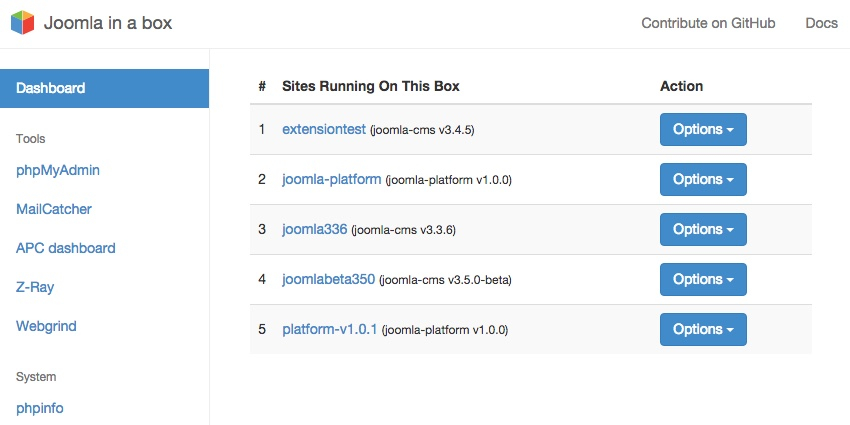Click the 'Tools' section label
Viewport: 850px width, 425px height.
click(x=30, y=139)
